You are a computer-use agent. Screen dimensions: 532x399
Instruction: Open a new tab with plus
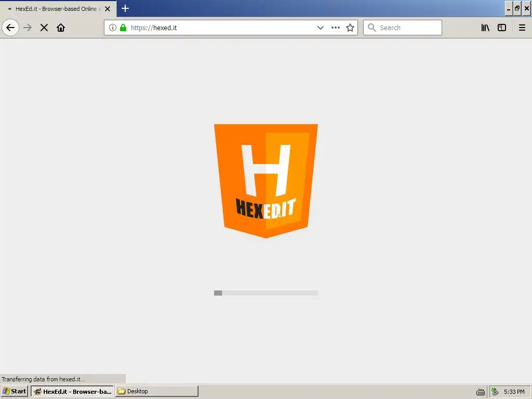125,8
